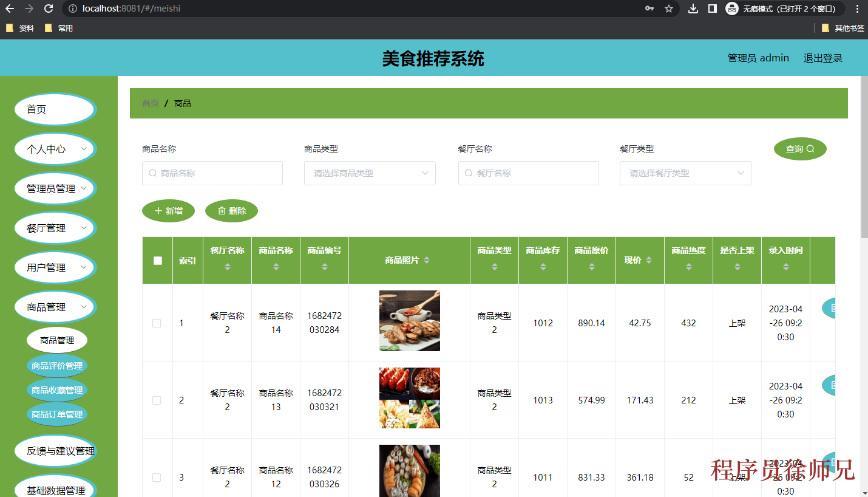Expand the 个人中心 sidebar section
The height and width of the screenshot is (497, 868).
(x=55, y=149)
